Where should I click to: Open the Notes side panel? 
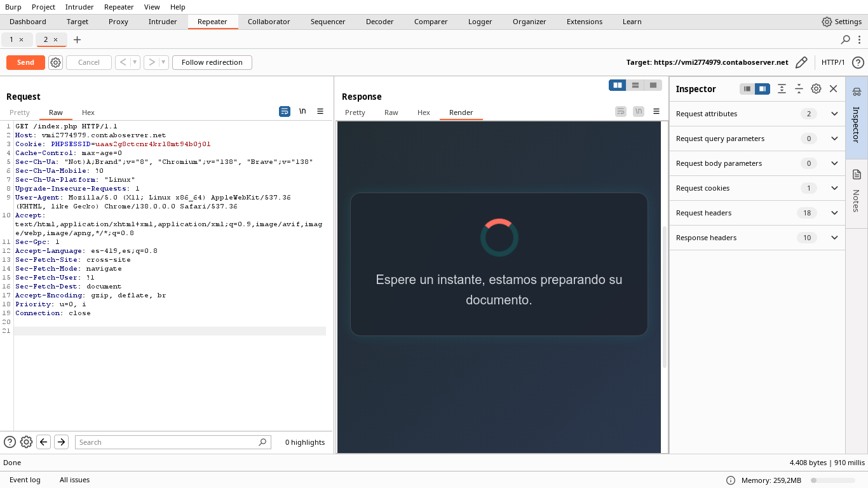[x=856, y=191]
